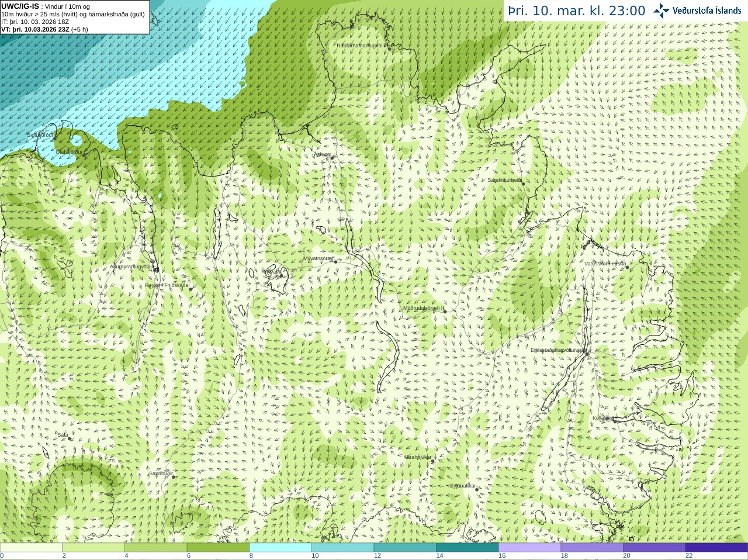Click the legend value label '0'
The image size is (748, 560).
[2, 556]
